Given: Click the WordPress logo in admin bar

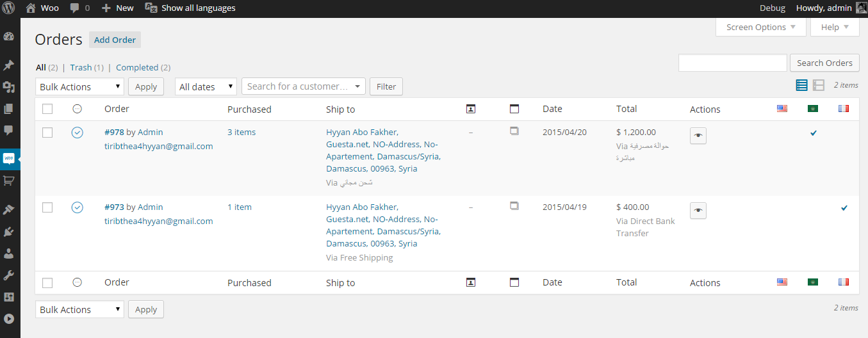Looking at the screenshot, I should pos(9,8).
